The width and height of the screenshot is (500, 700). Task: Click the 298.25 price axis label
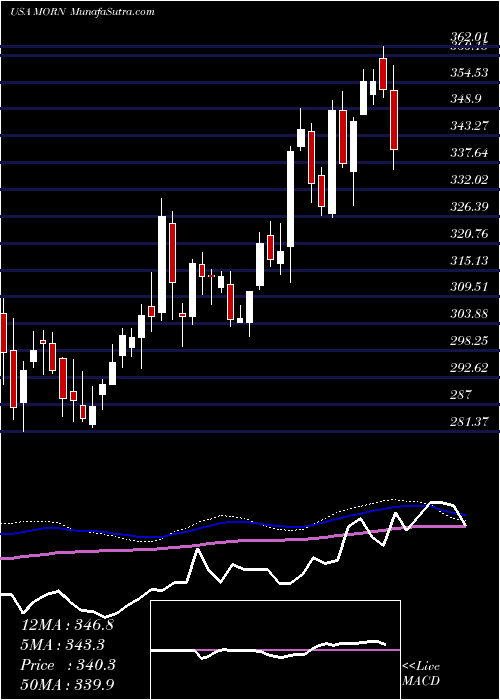(469, 341)
